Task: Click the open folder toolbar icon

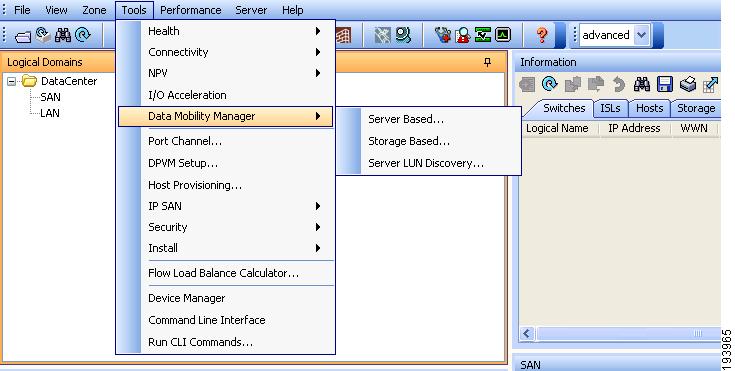Action: [x=22, y=36]
